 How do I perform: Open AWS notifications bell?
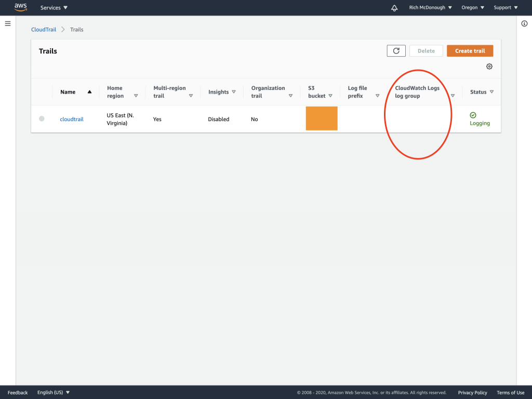pos(394,7)
